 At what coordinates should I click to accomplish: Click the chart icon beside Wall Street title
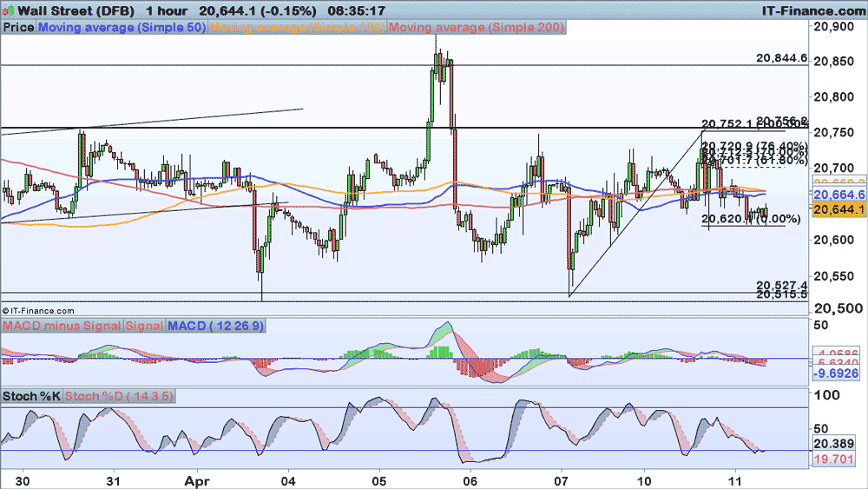(8, 10)
